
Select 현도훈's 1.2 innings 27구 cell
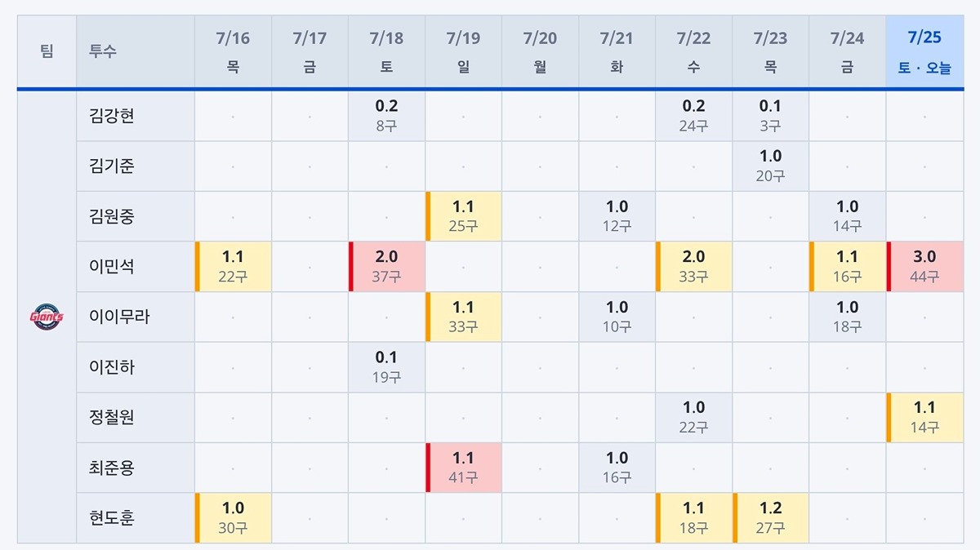click(x=771, y=518)
